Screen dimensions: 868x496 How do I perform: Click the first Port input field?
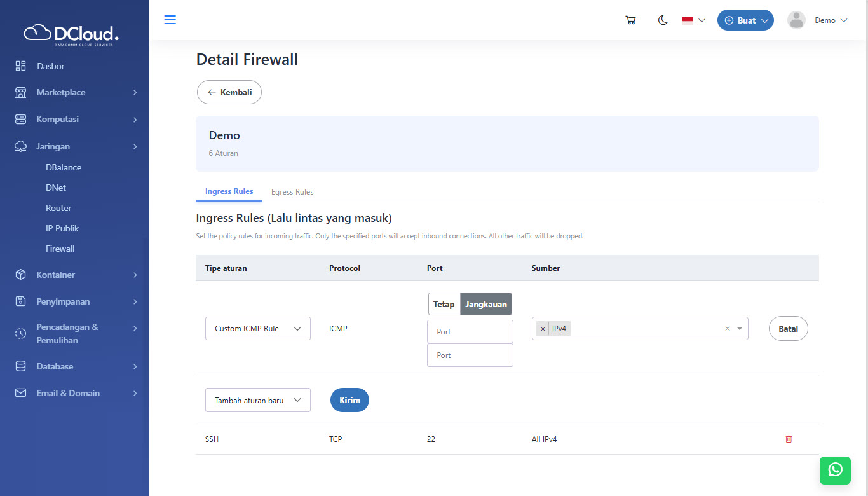(x=470, y=331)
